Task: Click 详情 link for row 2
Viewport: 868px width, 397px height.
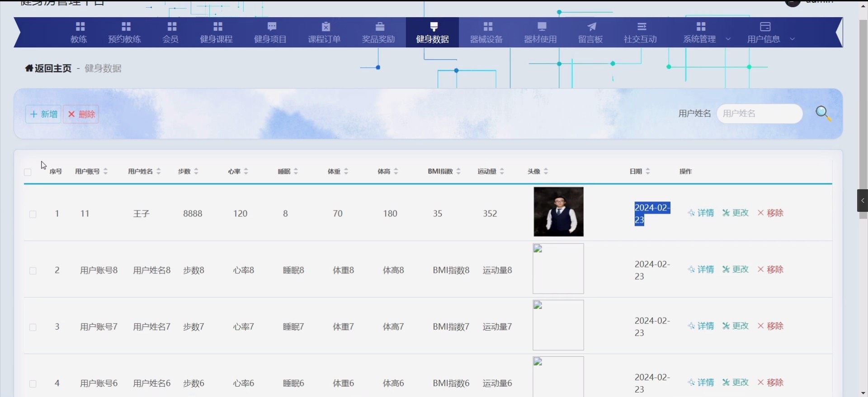Action: [x=701, y=270]
